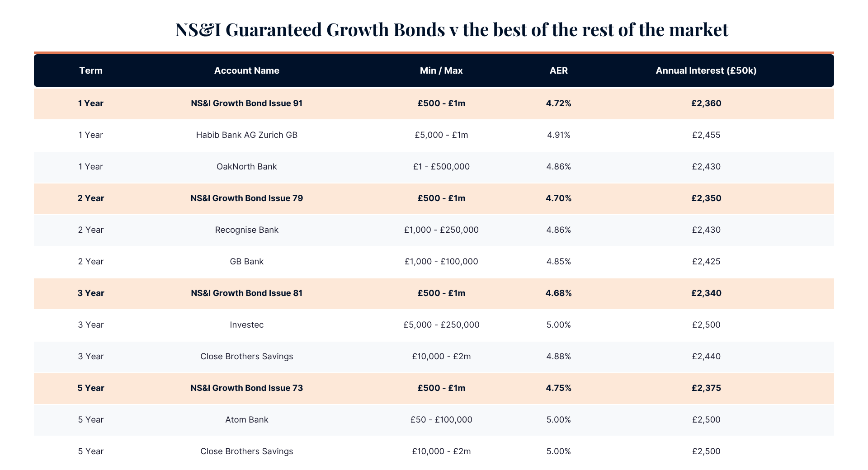868x470 pixels.
Task: Click the Account Name column header
Action: click(247, 70)
